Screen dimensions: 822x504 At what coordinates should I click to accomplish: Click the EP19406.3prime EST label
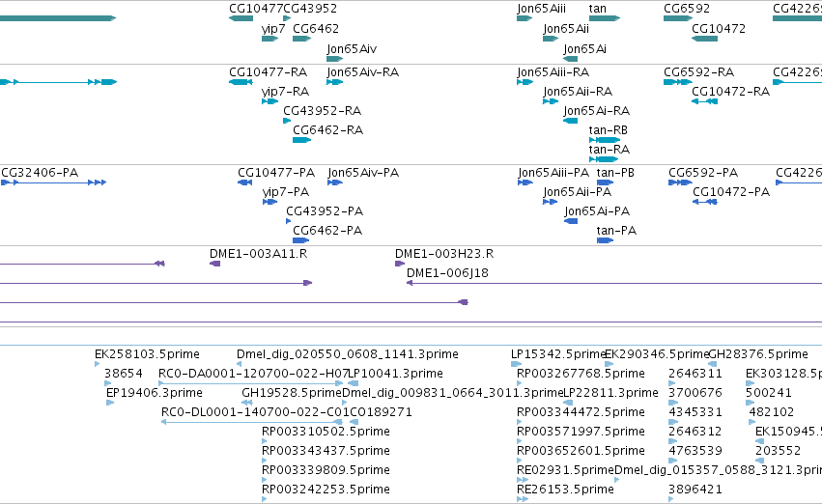(155, 393)
